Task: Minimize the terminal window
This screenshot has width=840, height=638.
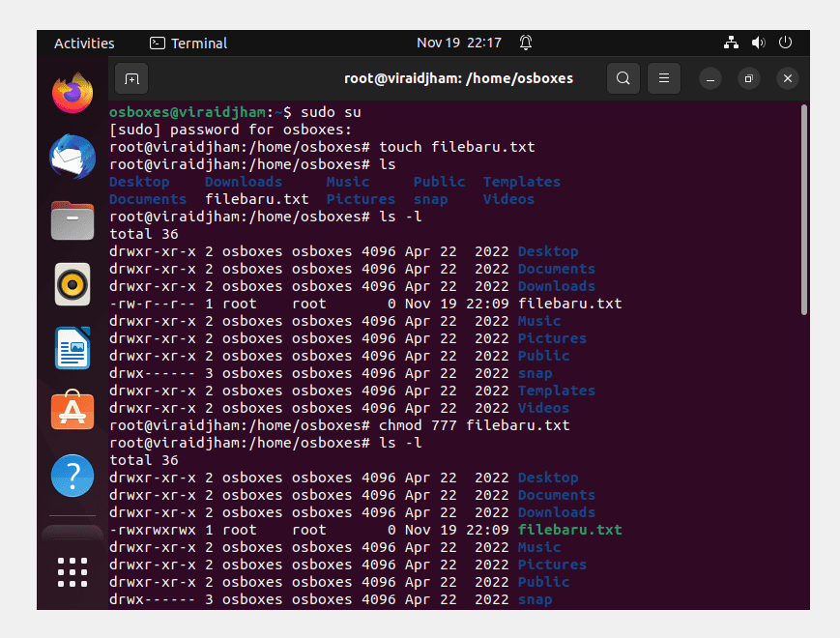Action: pyautogui.click(x=710, y=78)
